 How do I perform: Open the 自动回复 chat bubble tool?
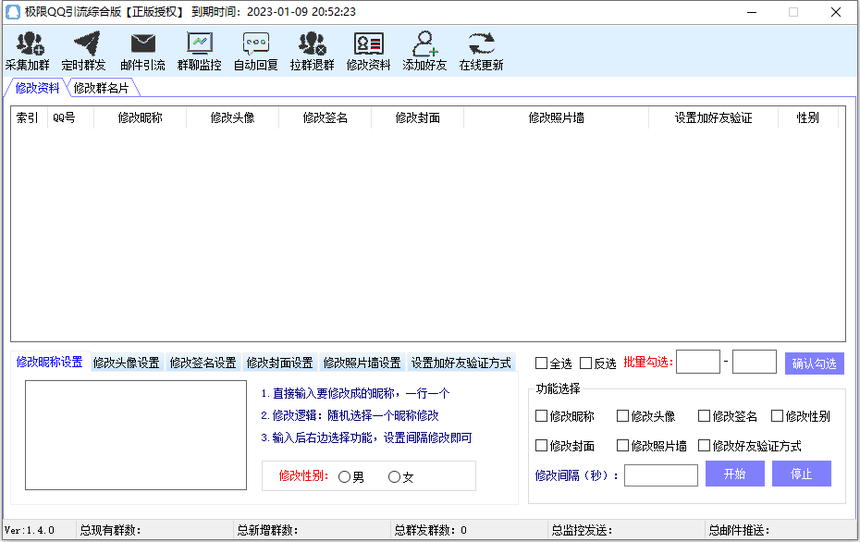point(256,51)
